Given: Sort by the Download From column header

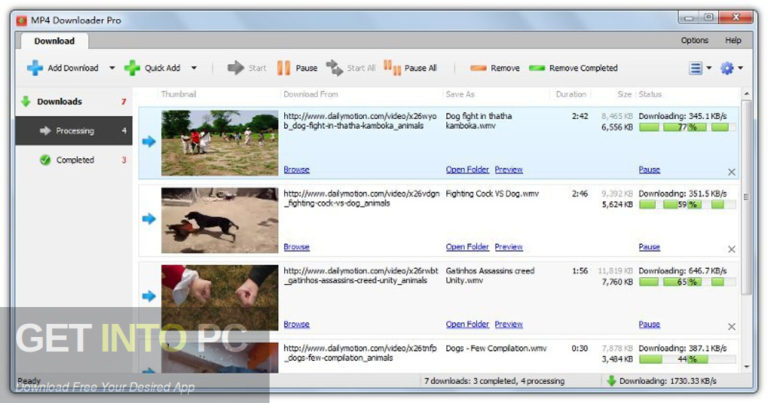Looking at the screenshot, I should pyautogui.click(x=311, y=94).
